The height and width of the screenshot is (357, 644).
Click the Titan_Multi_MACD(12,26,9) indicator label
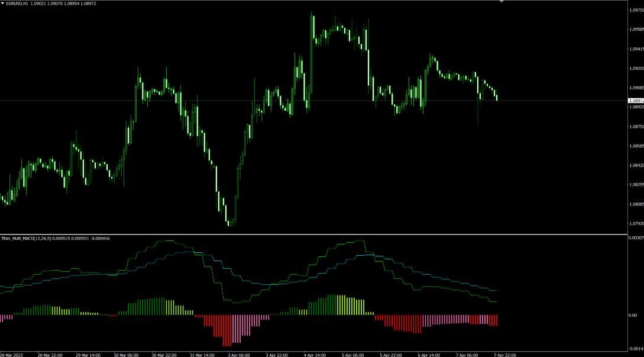click(26, 238)
